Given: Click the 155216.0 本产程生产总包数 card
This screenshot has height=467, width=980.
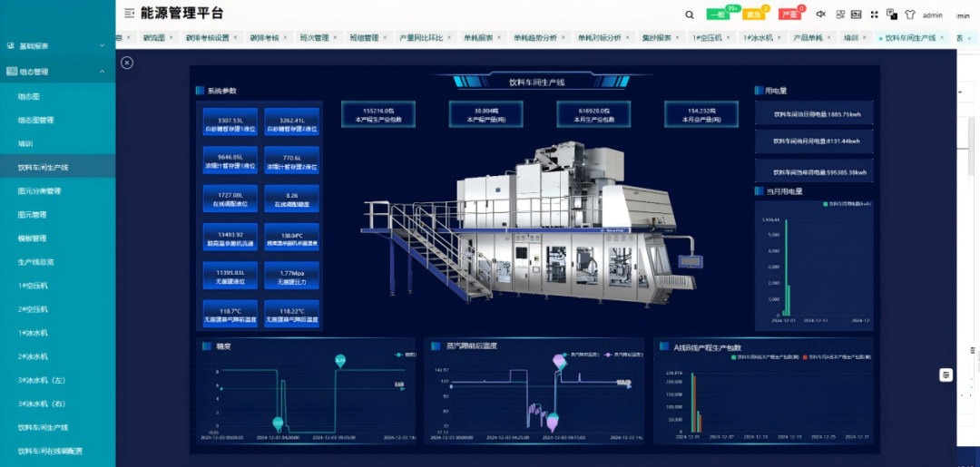Looking at the screenshot, I should point(378,114).
